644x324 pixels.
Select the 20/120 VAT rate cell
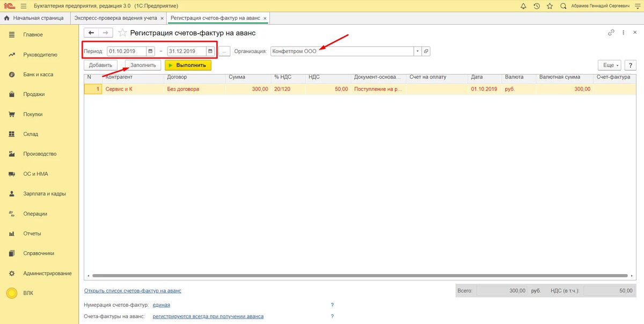tap(288, 89)
